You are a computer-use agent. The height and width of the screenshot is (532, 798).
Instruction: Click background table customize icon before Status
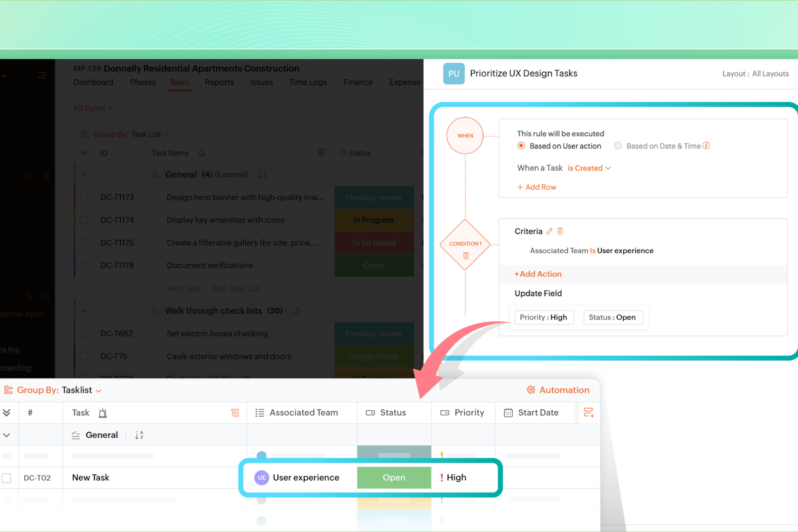pyautogui.click(x=321, y=153)
